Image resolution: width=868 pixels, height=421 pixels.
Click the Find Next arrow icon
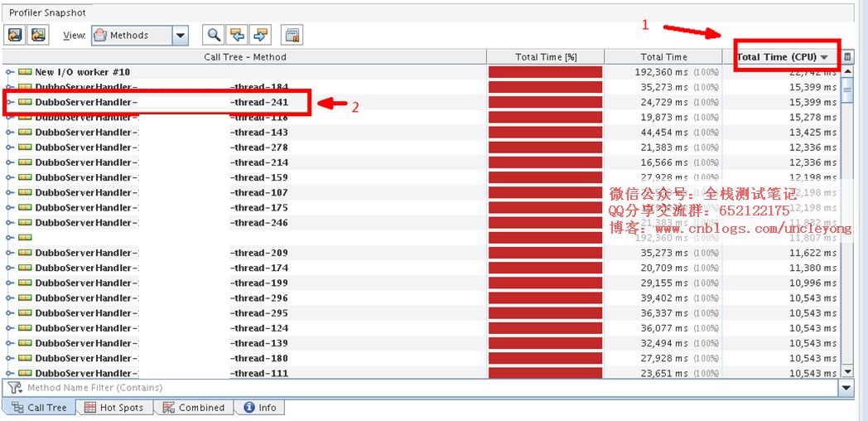[261, 36]
